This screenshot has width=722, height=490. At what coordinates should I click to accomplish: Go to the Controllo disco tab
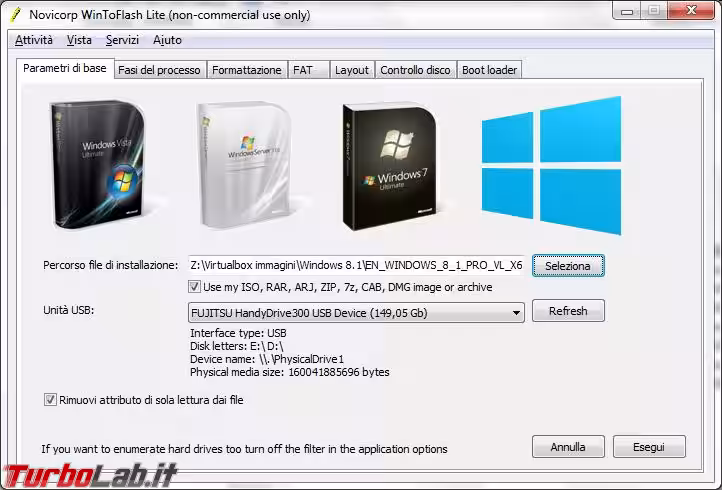click(x=415, y=70)
